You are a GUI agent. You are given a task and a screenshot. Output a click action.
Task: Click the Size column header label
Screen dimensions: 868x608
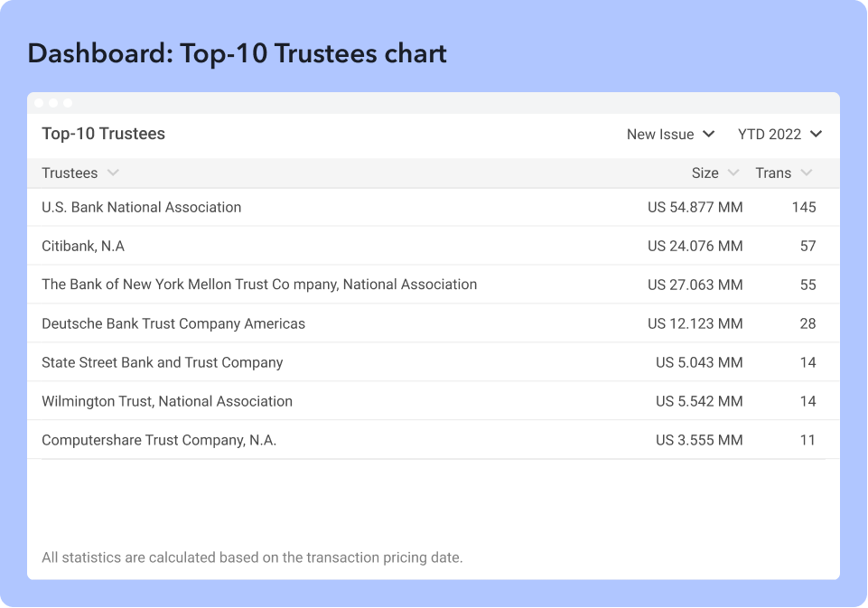coord(705,173)
